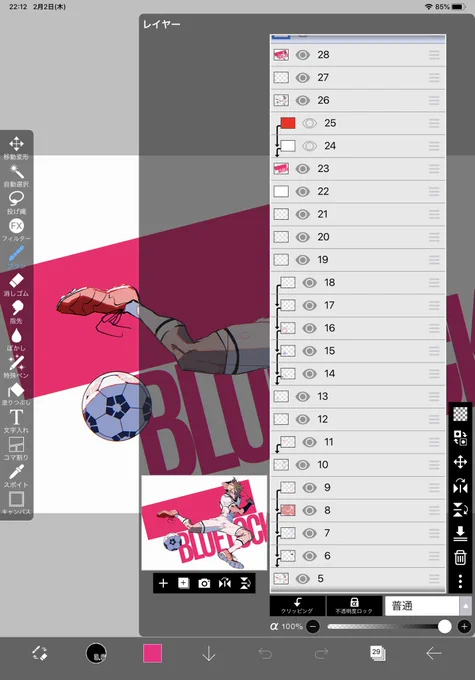Tap the 22:12 clock in status bar
This screenshot has width=475, height=680.
click(18, 7)
